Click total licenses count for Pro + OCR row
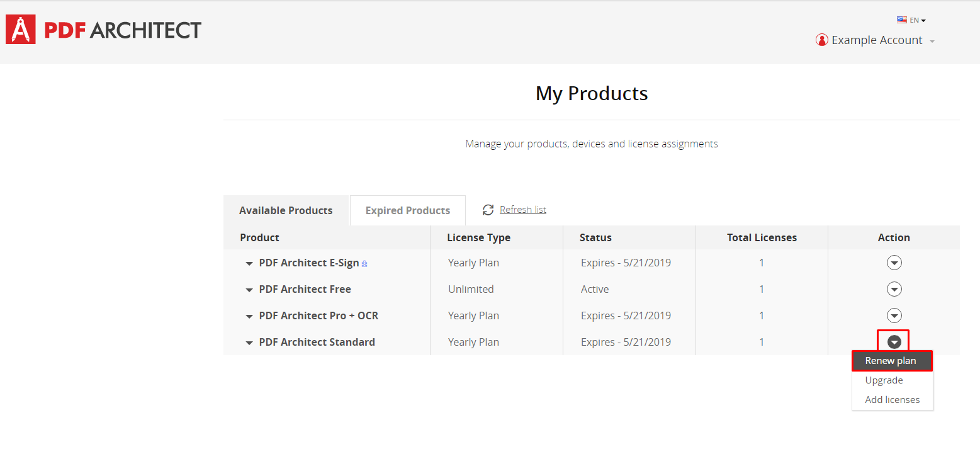Screen dimensions: 980x449 [762, 315]
